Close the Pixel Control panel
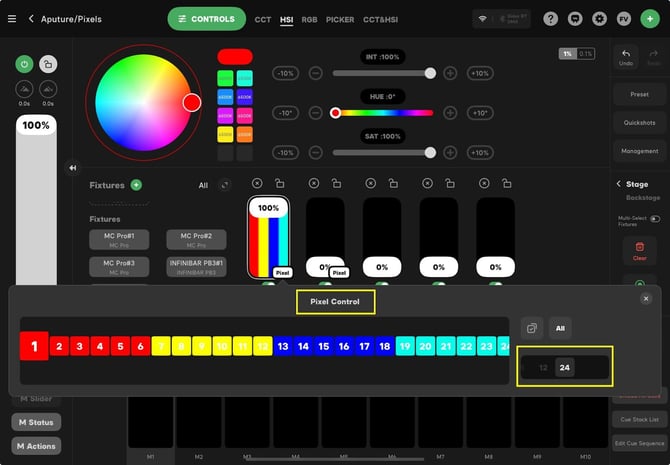This screenshot has height=465, width=670. click(646, 299)
